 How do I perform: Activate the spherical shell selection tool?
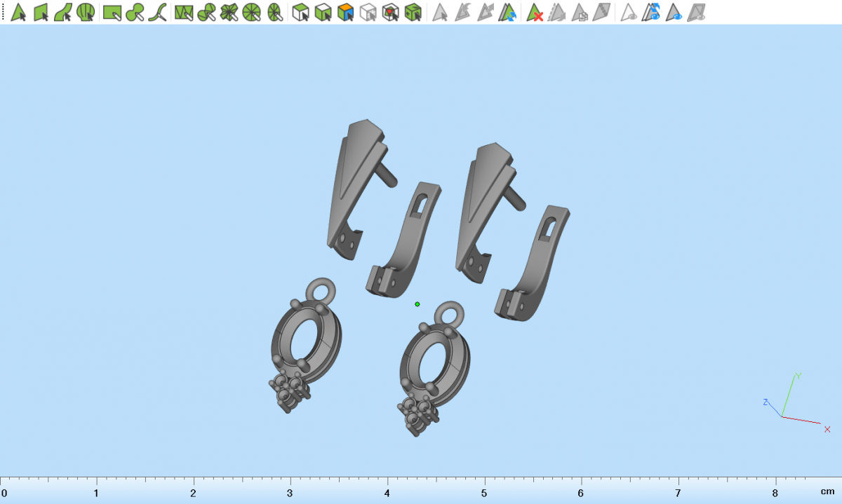(86, 12)
